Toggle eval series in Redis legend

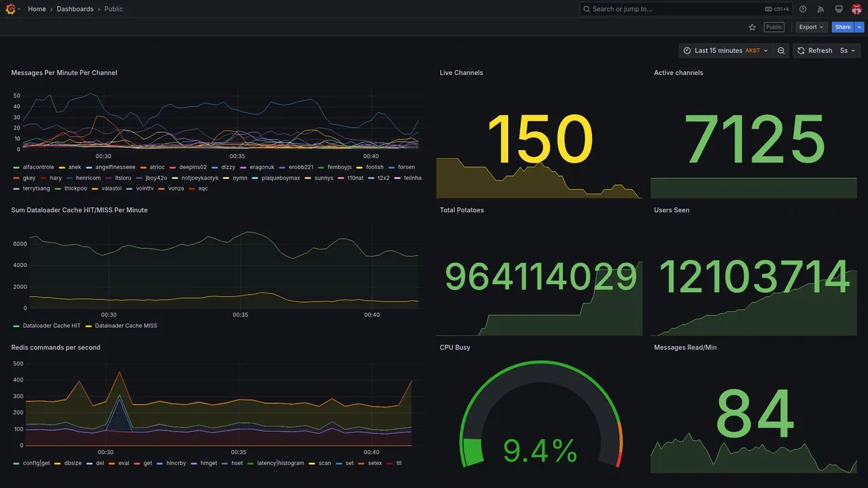point(123,464)
